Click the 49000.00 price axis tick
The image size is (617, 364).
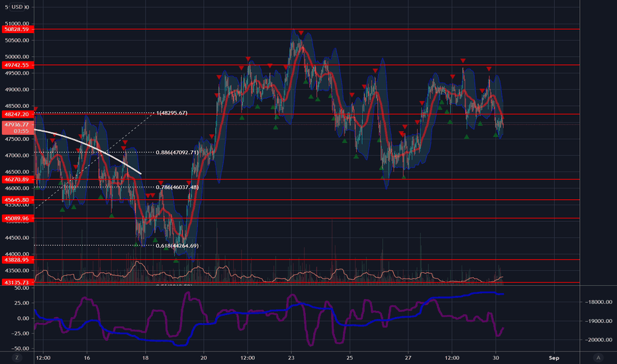pyautogui.click(x=18, y=89)
